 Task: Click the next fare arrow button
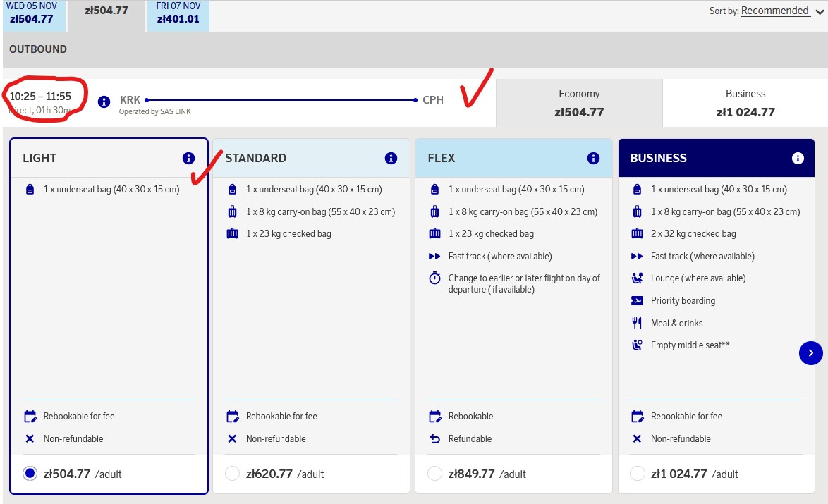[810, 353]
